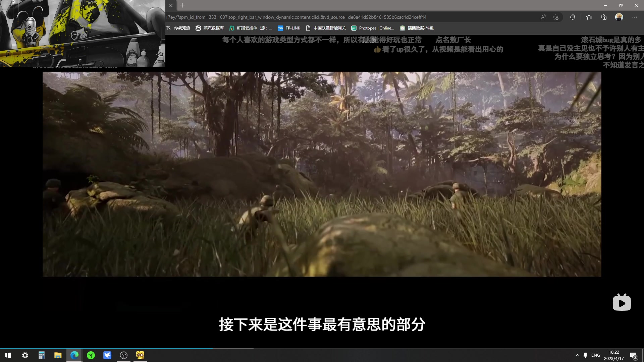
Task: Open the clock showing 18:22 2023/4/17
Action: [614, 355]
